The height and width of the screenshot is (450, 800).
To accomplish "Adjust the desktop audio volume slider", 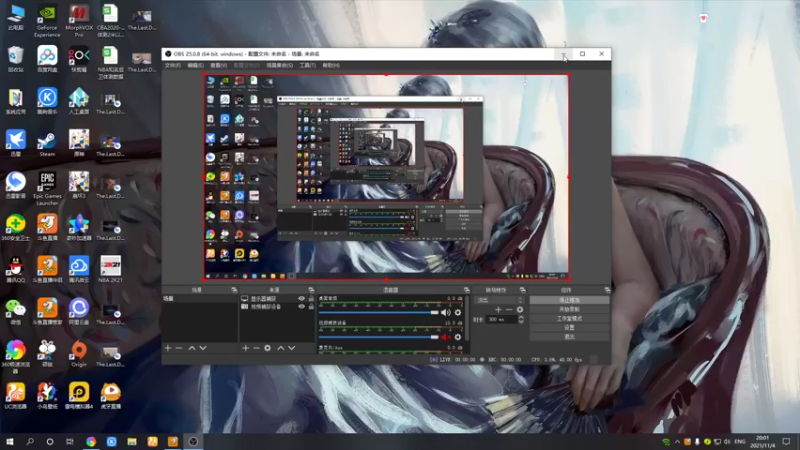I will click(379, 312).
